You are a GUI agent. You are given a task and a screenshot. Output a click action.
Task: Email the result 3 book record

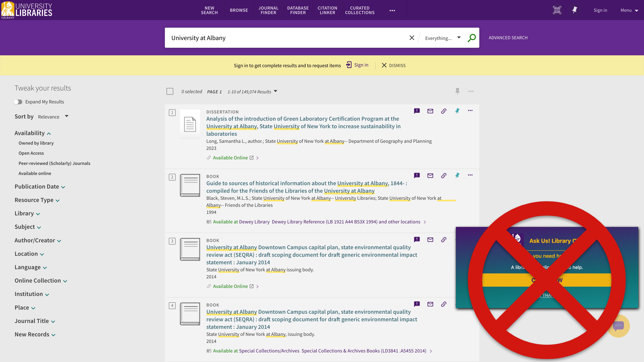[x=430, y=240]
